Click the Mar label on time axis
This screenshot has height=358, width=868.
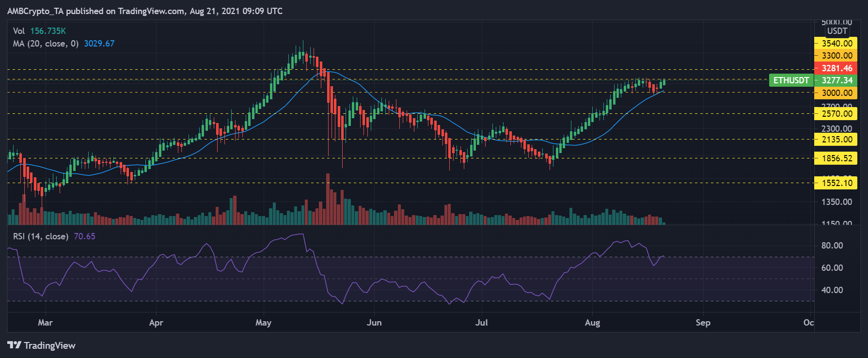click(x=45, y=323)
